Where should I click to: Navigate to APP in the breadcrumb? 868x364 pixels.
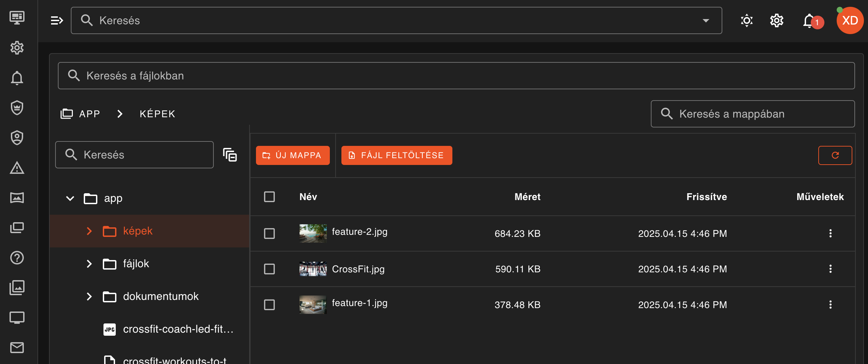(x=89, y=114)
